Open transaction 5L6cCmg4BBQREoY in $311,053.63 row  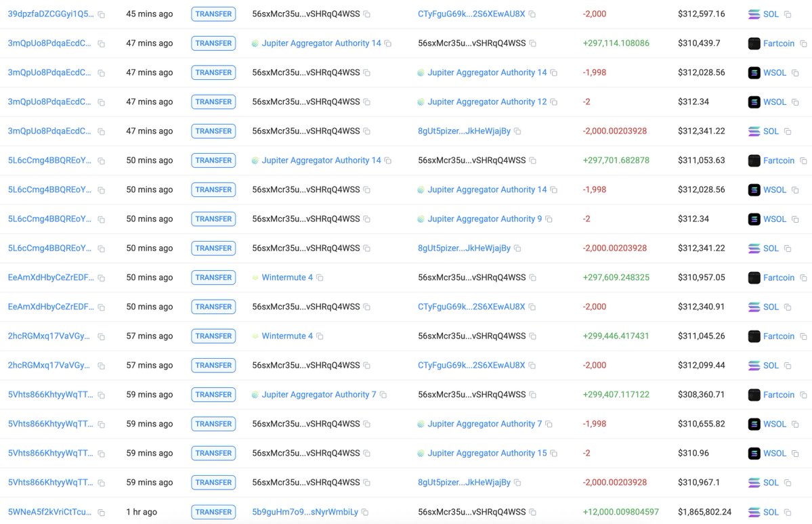(49, 160)
